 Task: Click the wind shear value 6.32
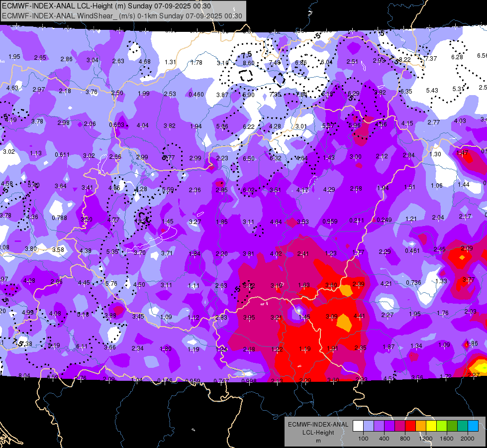(x=275, y=158)
